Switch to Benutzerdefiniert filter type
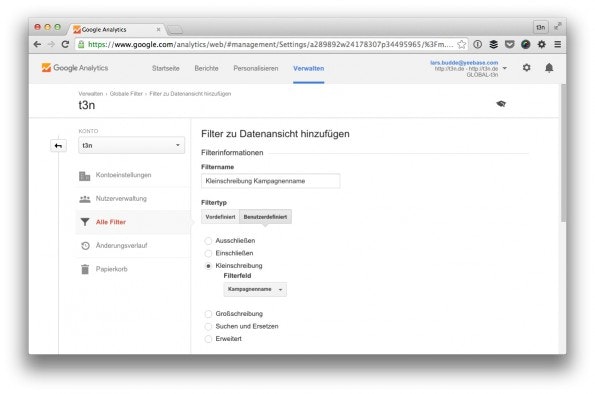 265,217
